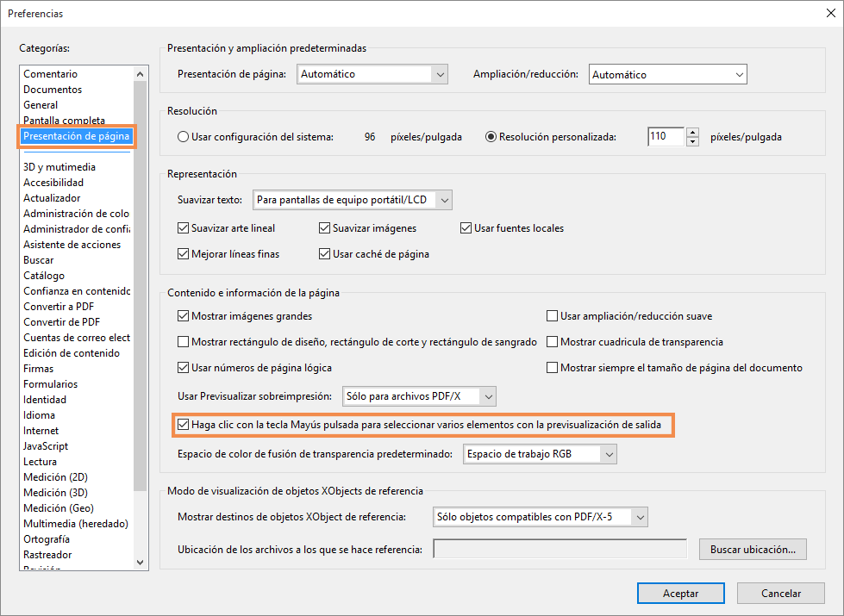Viewport: 844px width, 616px height.
Task: Select Medición (Geo) category
Action: [58, 508]
